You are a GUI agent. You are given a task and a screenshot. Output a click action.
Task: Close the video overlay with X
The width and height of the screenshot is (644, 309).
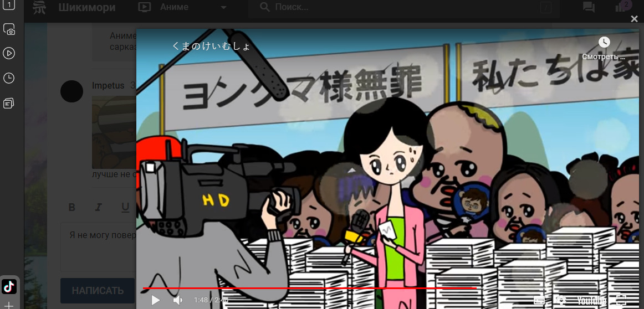(x=634, y=19)
